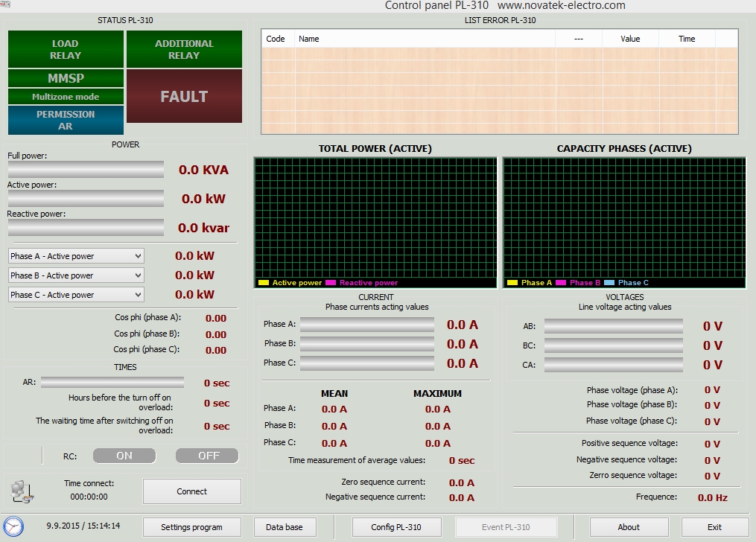Viewport: 756px width, 542px height.
Task: Click the AB line voltage bar
Action: point(613,326)
